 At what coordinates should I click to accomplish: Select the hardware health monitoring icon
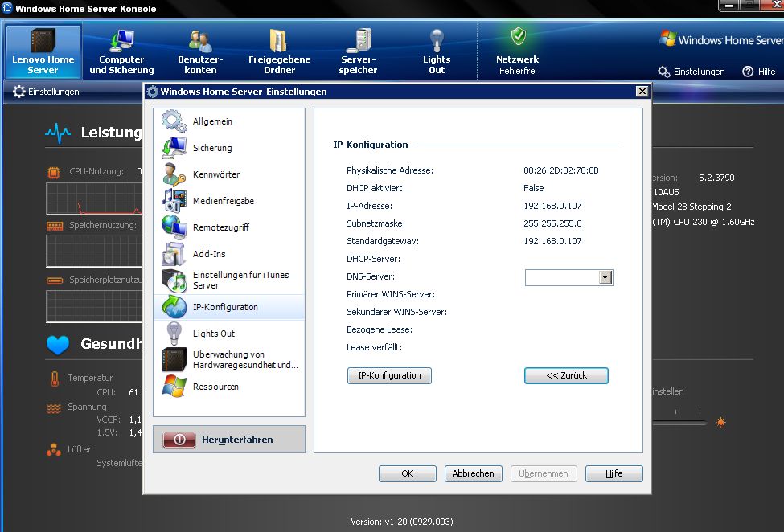tap(174, 360)
